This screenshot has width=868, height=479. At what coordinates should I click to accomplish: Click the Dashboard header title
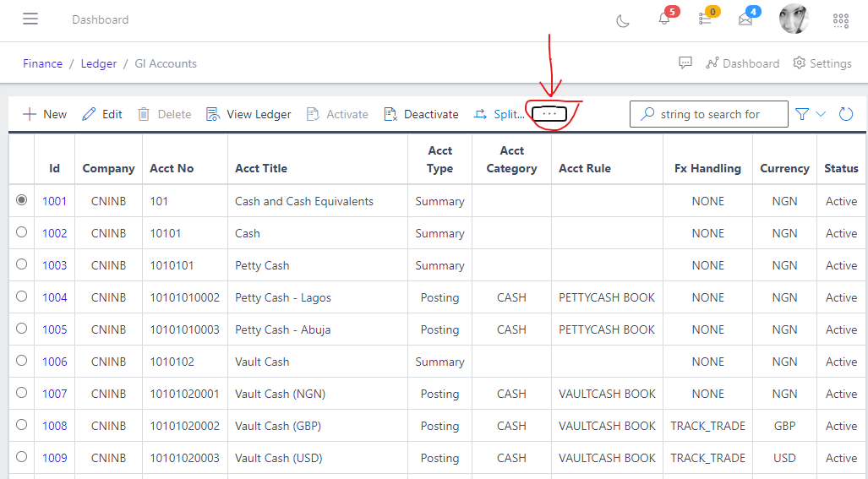101,19
